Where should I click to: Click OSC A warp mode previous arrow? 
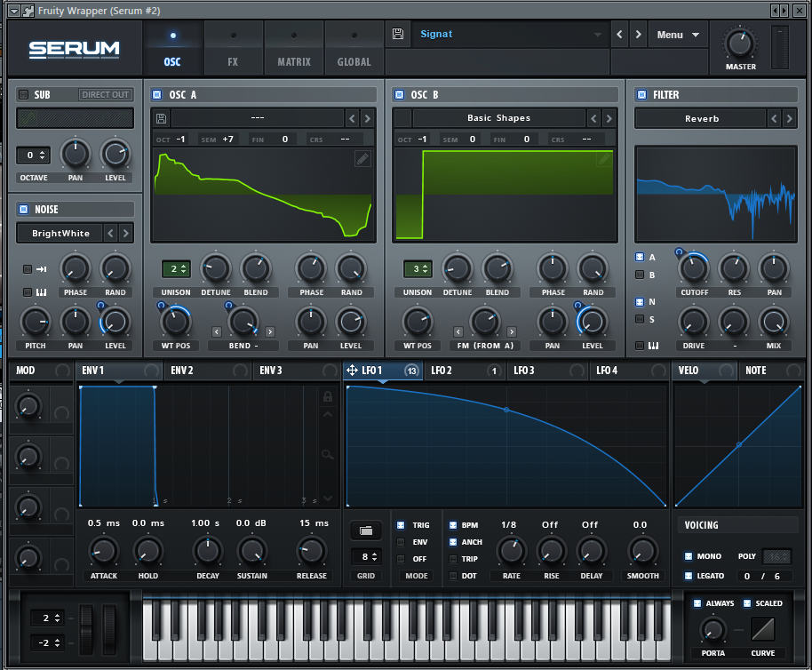pos(217,332)
